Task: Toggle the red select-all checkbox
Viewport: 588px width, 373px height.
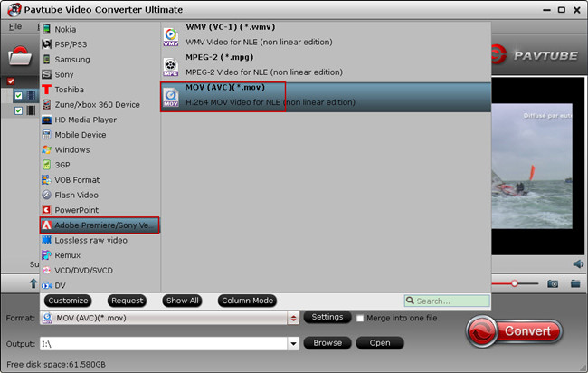Action: click(x=11, y=81)
